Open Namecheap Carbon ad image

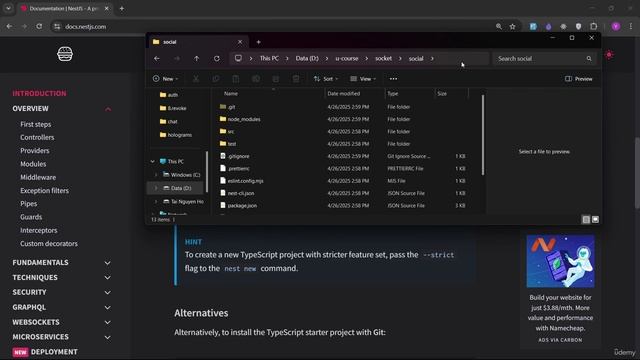(x=560, y=261)
